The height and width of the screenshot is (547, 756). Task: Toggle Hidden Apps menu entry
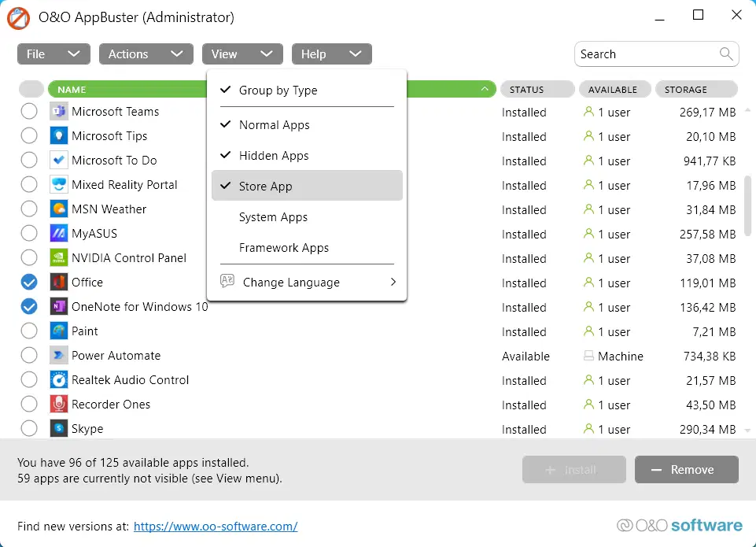274,156
